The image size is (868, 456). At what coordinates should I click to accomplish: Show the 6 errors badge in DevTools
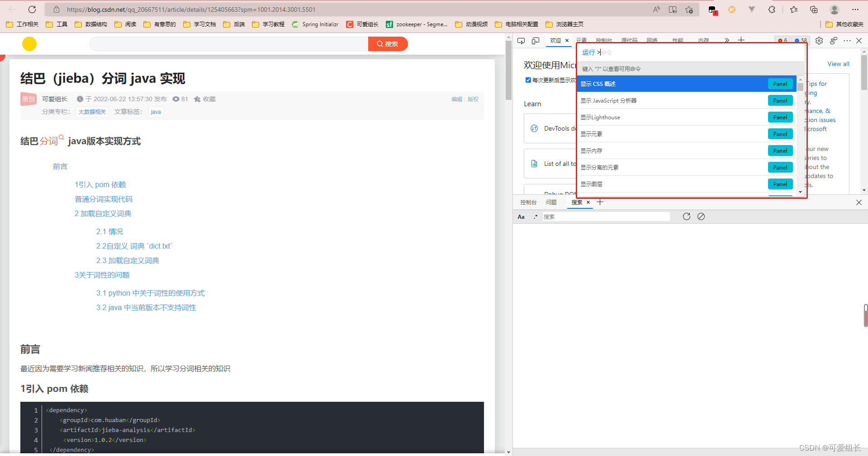(783, 40)
